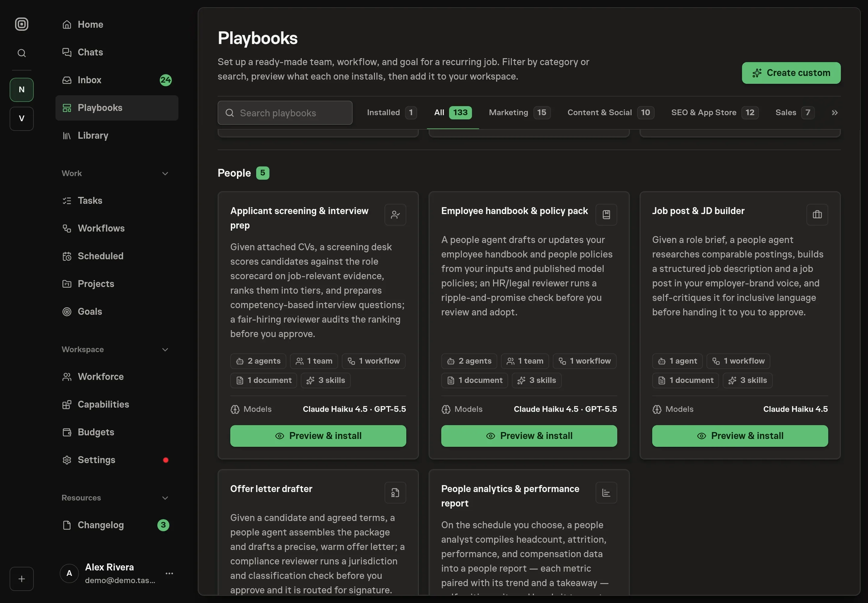Click the Alex Rivera avatar
Image resolution: width=868 pixels, height=603 pixels.
tap(69, 573)
